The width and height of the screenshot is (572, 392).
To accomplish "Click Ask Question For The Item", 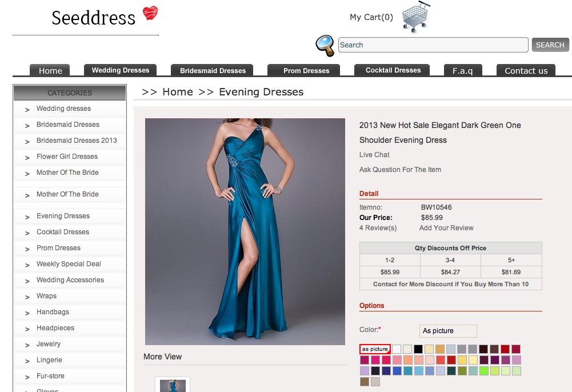I will [x=400, y=170].
